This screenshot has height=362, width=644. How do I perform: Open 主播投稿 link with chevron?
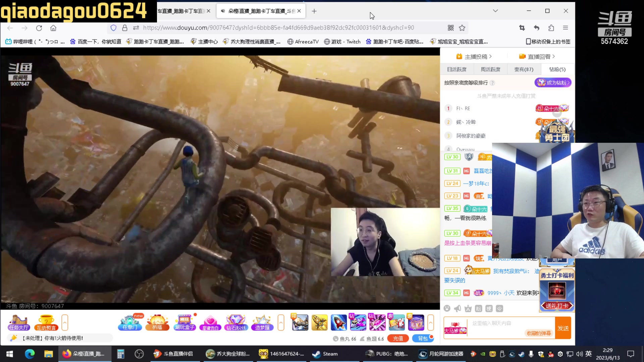(x=474, y=56)
